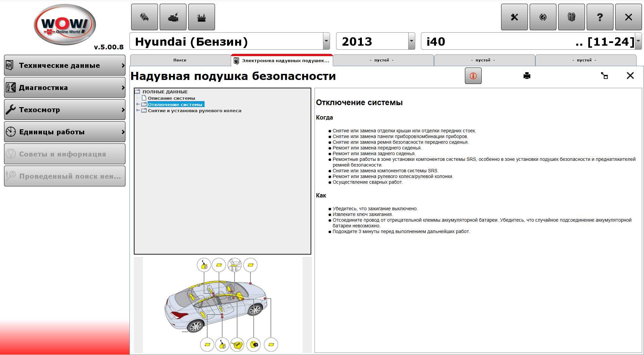Screen dimensions: 644x355
Task: Open Описание системы tree item
Action: click(x=171, y=98)
